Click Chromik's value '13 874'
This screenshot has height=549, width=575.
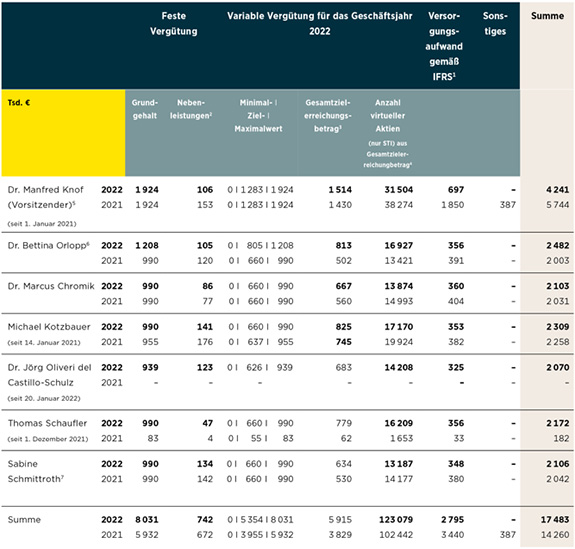[399, 286]
